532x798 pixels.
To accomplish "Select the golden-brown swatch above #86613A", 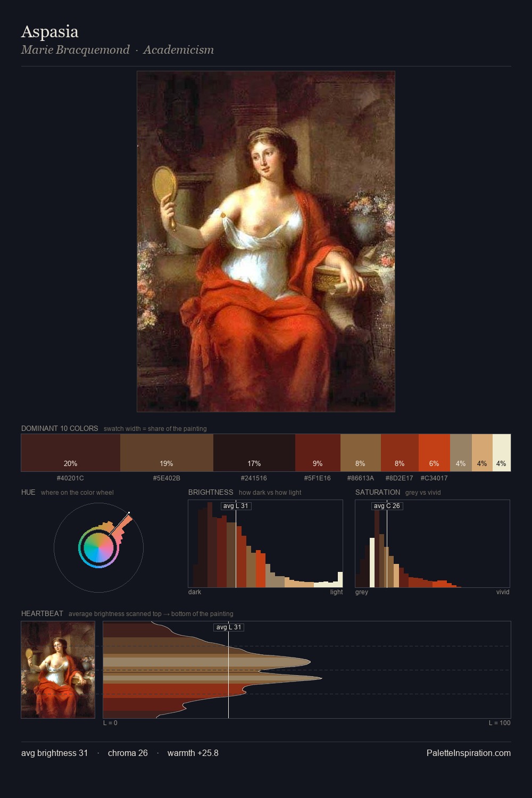I will (x=361, y=453).
